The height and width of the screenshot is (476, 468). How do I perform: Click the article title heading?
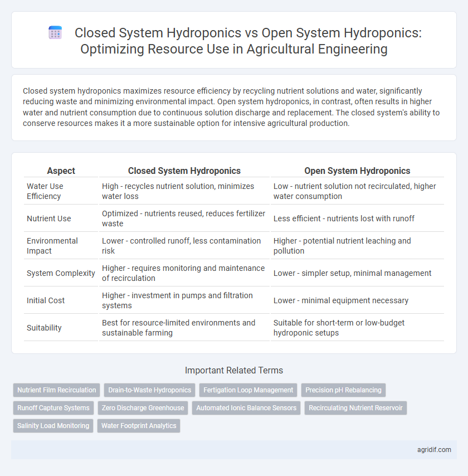click(x=248, y=41)
